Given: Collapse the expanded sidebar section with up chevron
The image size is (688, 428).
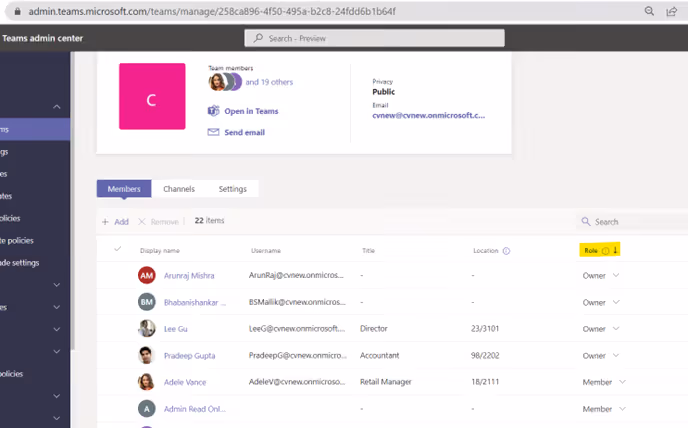Looking at the screenshot, I should click(57, 107).
